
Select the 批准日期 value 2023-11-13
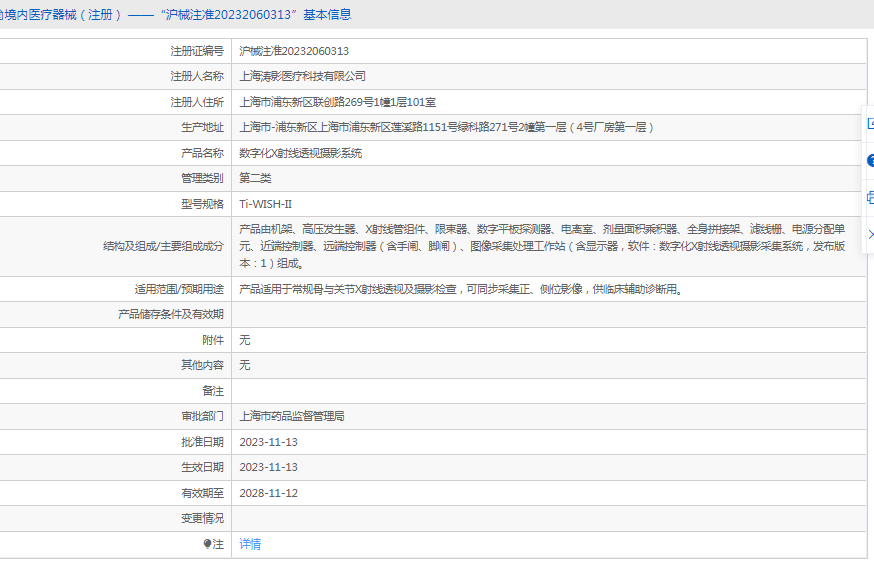tap(268, 442)
